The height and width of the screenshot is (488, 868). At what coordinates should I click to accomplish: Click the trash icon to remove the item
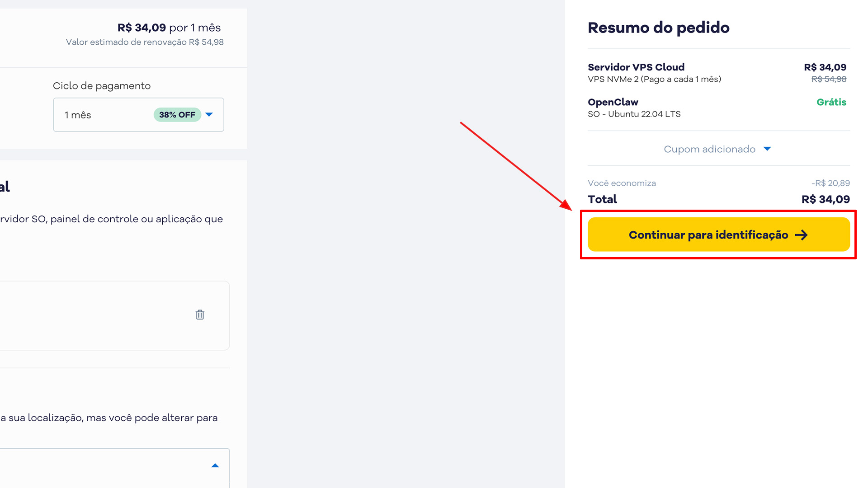[200, 315]
